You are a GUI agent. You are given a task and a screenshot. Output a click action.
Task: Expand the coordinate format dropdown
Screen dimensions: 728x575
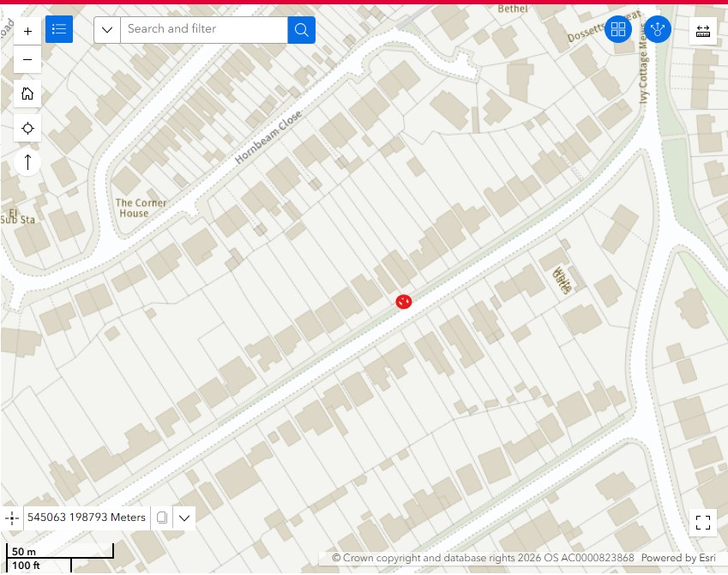point(184,517)
